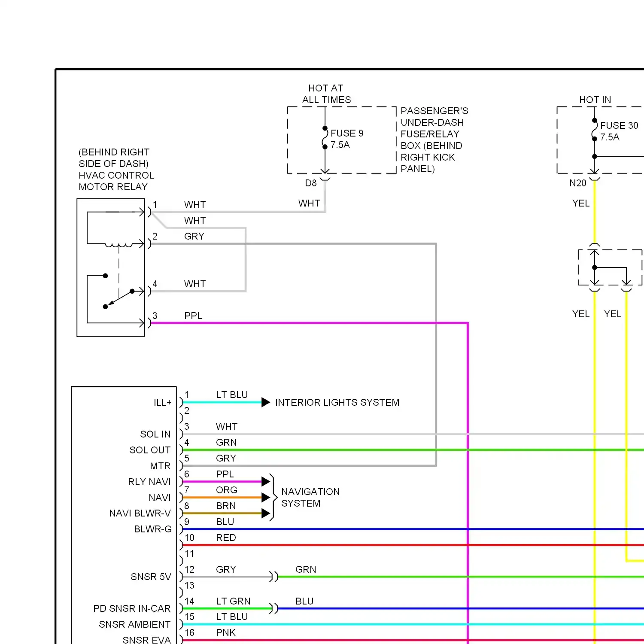
Task: Click the FUSE 9 label
Action: pyautogui.click(x=347, y=133)
